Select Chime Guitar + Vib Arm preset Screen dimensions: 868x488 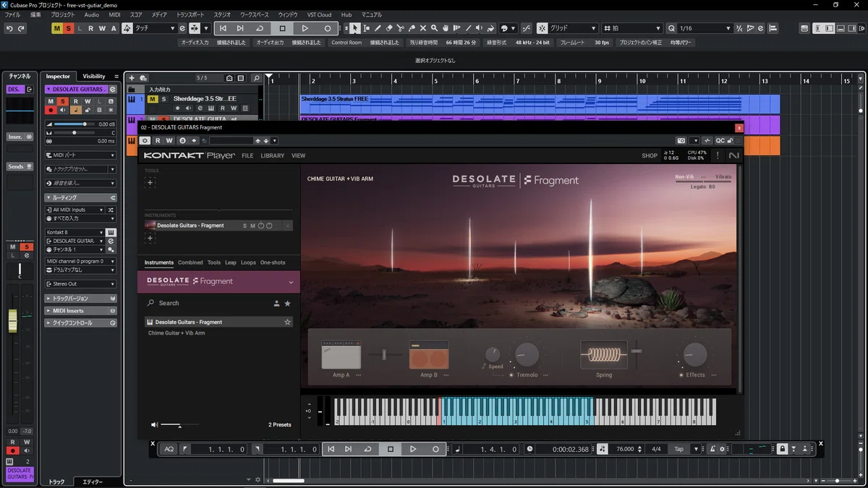tap(176, 333)
